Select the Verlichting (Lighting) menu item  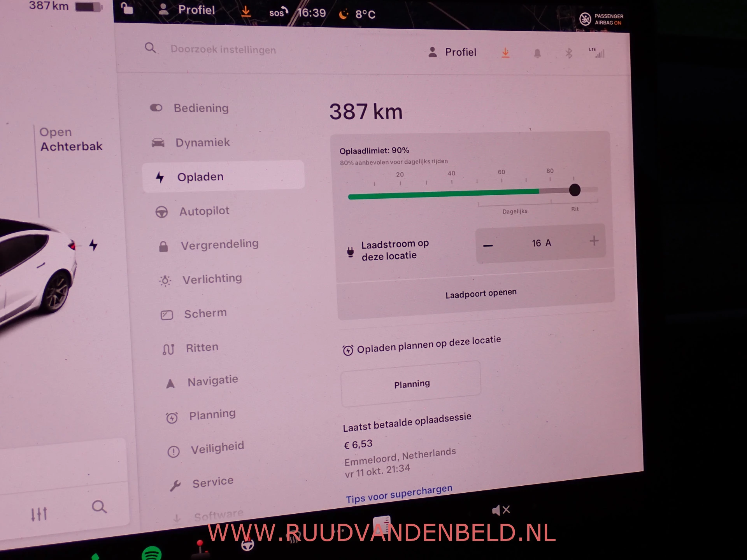point(212,278)
